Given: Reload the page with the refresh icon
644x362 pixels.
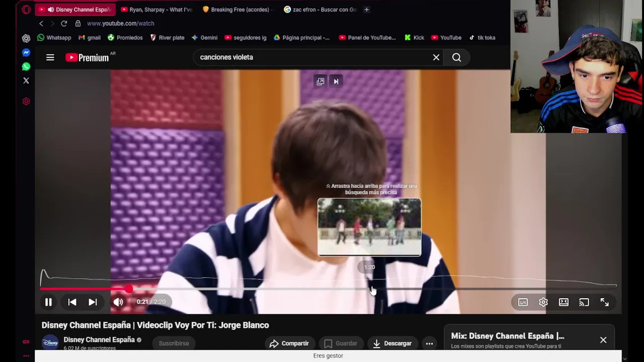Looking at the screenshot, I should click(64, 24).
